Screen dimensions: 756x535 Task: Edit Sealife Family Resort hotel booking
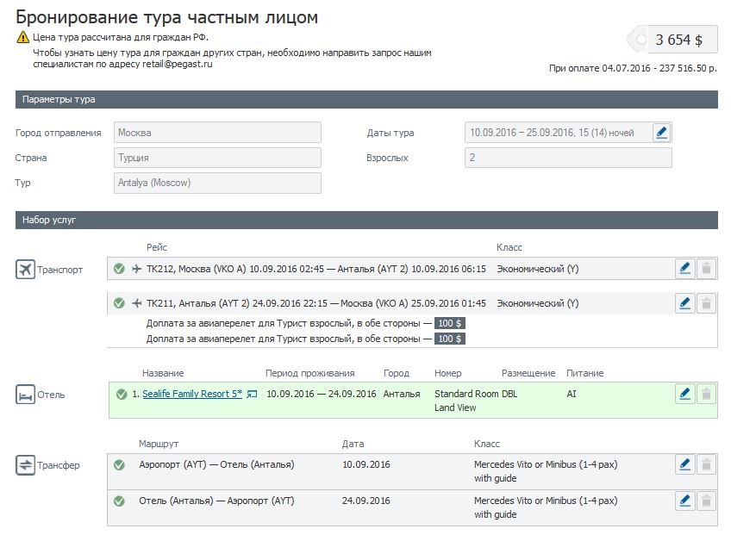tap(684, 395)
